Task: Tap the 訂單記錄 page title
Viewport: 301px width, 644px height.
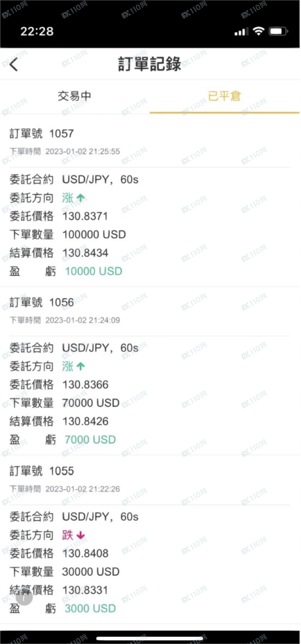Action: [150, 65]
